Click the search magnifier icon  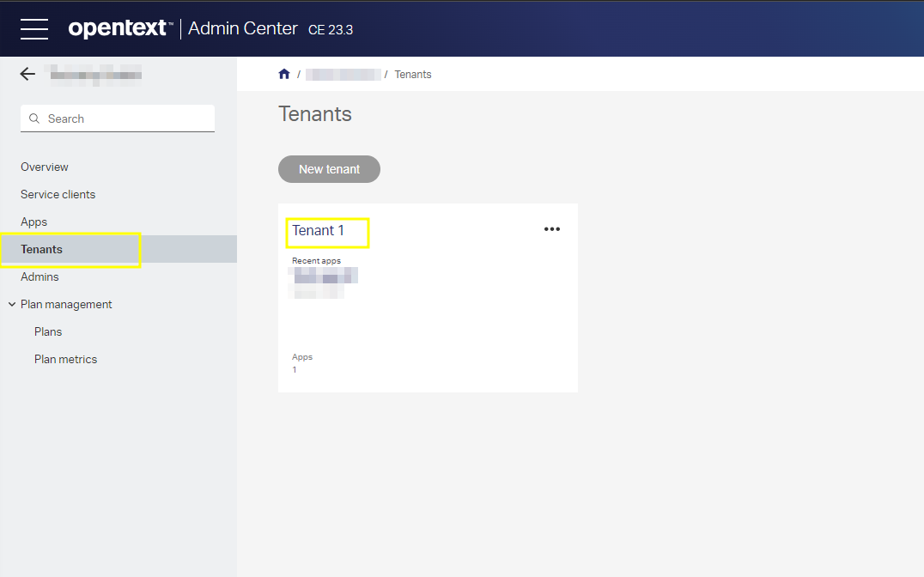point(34,118)
